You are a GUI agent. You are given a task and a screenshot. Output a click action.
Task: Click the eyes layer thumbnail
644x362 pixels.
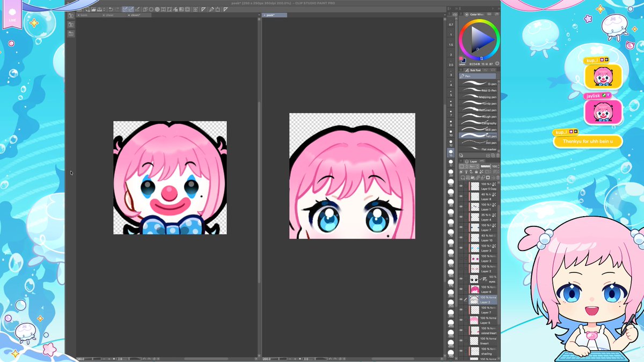click(474, 279)
